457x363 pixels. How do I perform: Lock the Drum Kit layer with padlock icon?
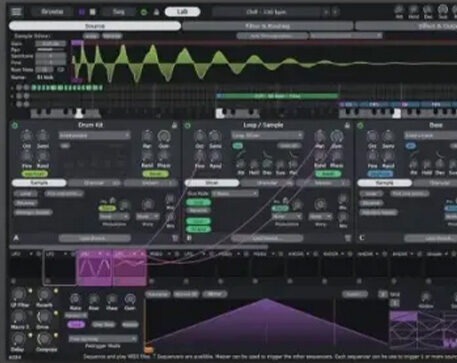(x=174, y=125)
